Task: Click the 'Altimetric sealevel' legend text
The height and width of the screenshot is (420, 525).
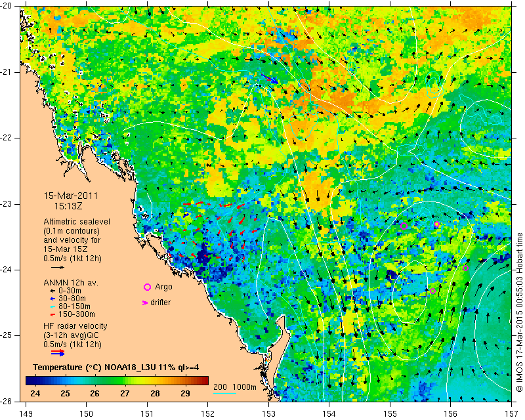Action: 77,222
